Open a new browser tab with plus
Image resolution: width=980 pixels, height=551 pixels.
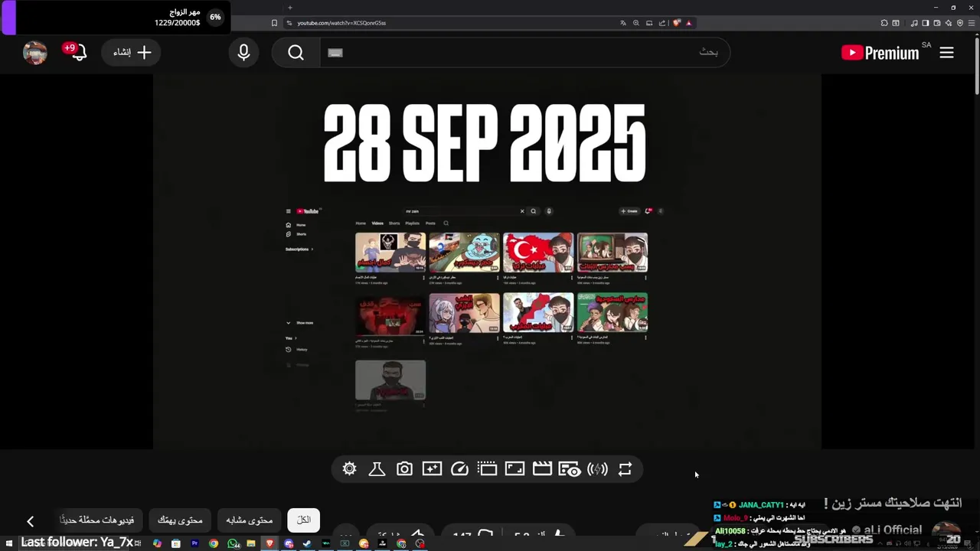[x=289, y=8]
